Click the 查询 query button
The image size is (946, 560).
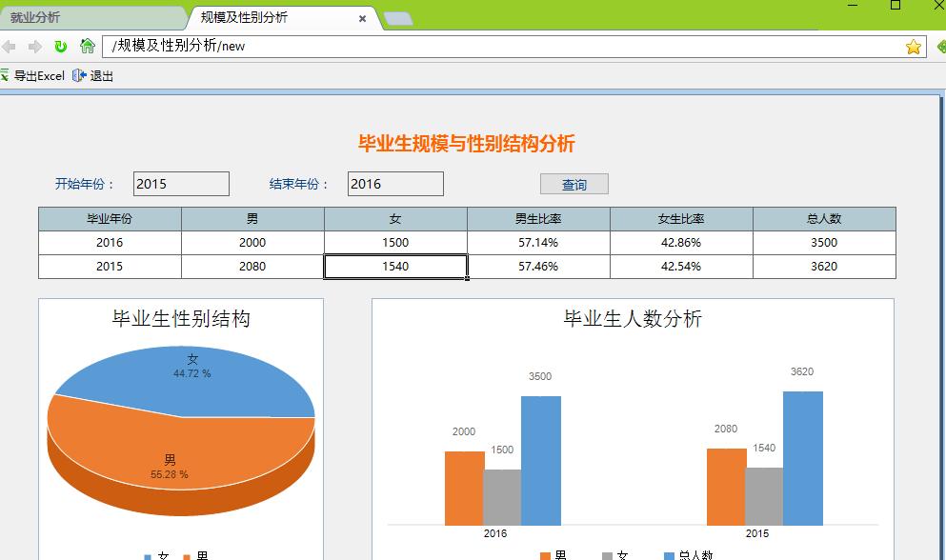pos(574,185)
